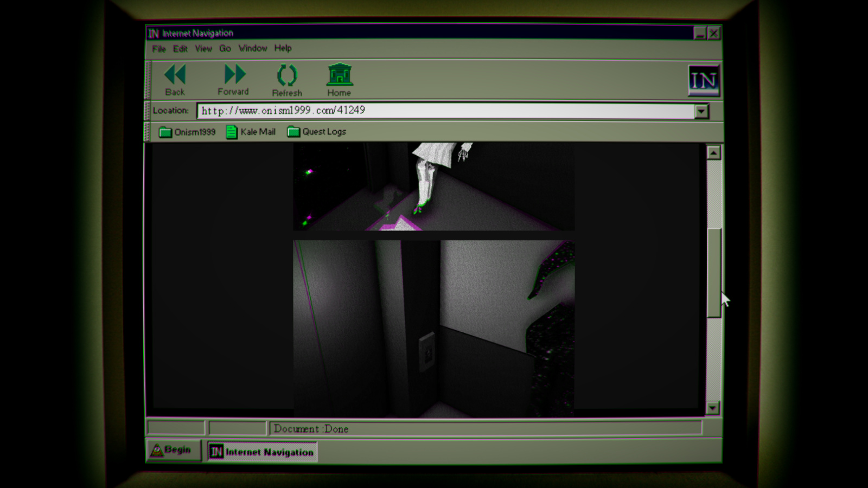868x488 pixels.
Task: Open the Onism1999 bookmark folder
Action: pyautogui.click(x=187, y=132)
